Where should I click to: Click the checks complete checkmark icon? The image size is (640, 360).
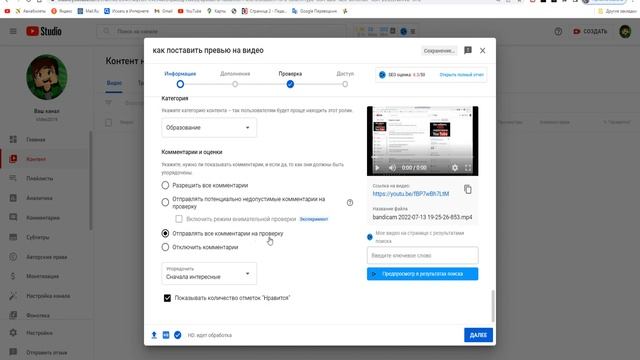coord(178,335)
